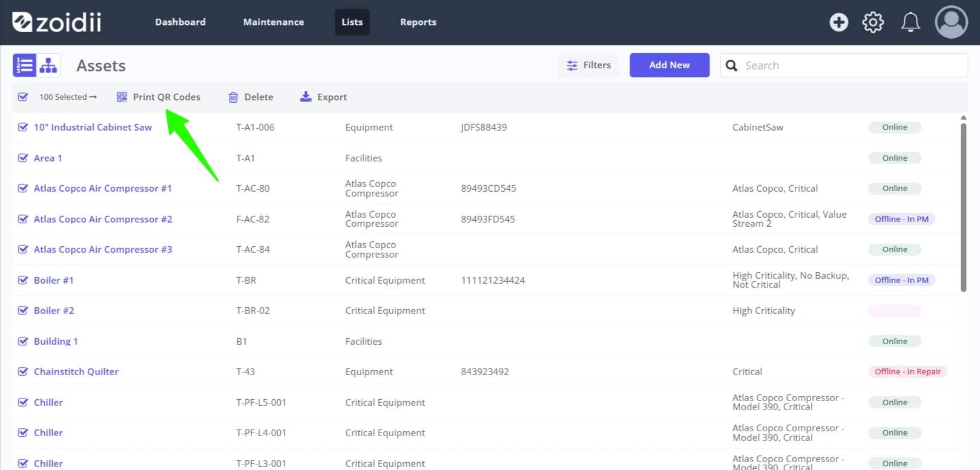This screenshot has height=470, width=980.
Task: Switch to the list view icon
Action: point(24,65)
